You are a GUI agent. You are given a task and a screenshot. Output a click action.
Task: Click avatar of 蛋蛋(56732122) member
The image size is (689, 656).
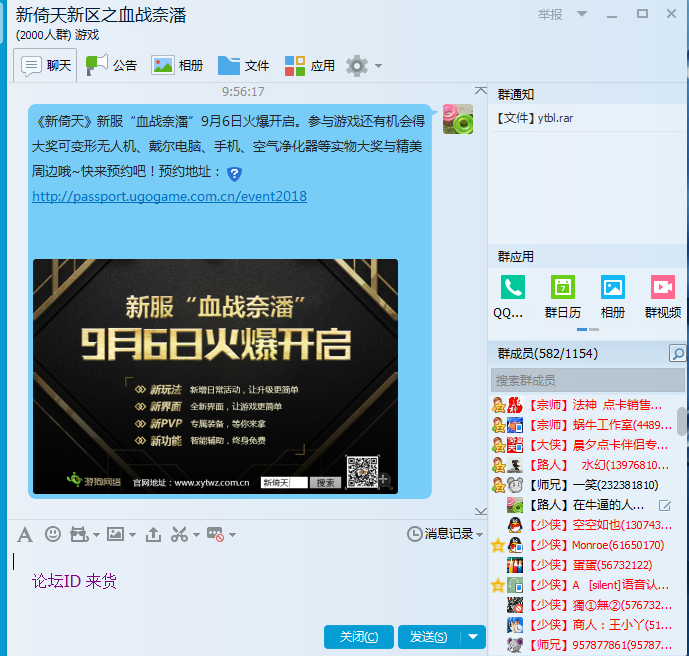(515, 565)
